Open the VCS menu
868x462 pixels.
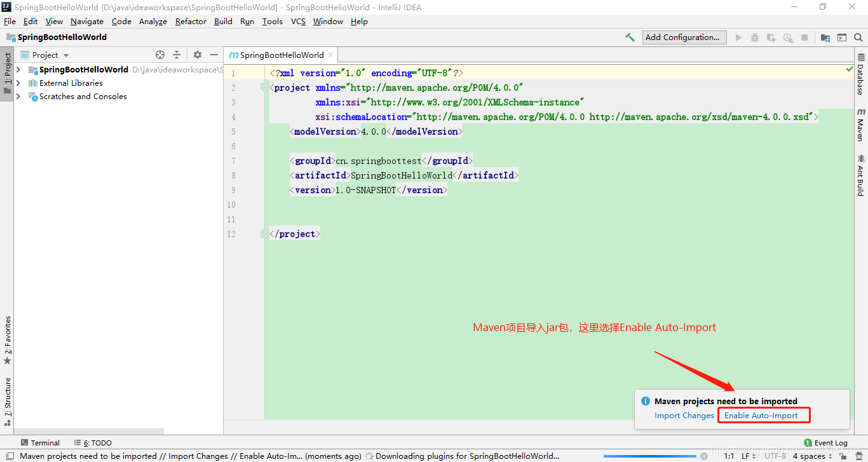coord(298,22)
